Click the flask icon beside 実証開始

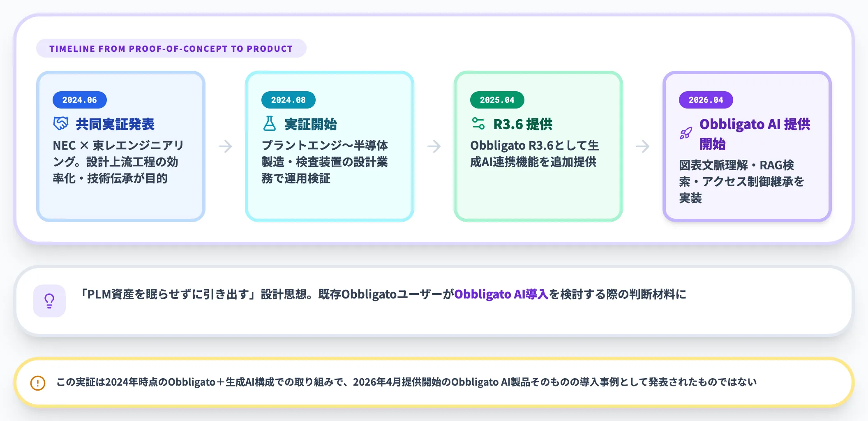pos(270,123)
